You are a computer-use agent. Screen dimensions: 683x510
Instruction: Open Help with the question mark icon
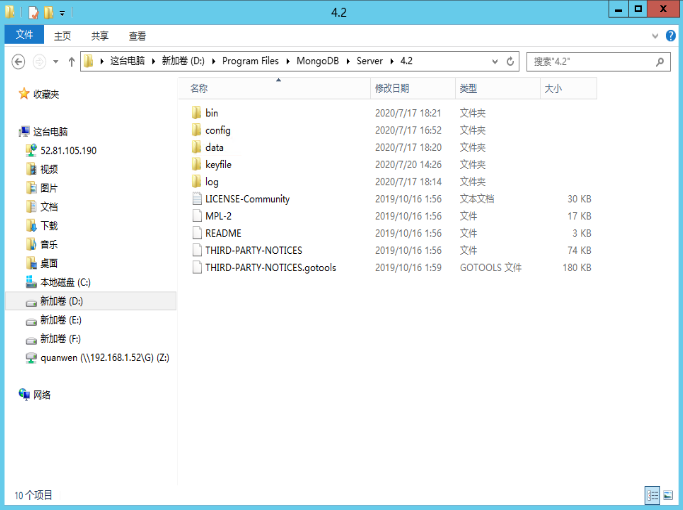point(671,36)
